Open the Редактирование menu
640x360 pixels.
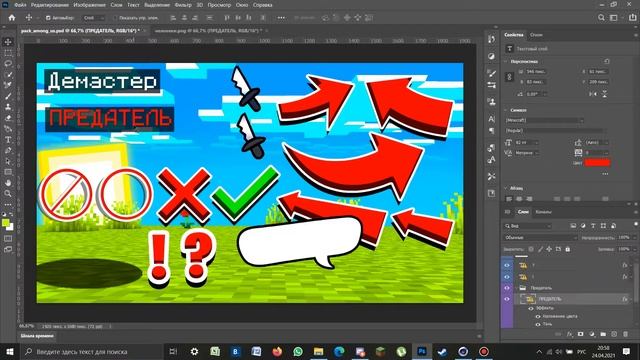50,5
